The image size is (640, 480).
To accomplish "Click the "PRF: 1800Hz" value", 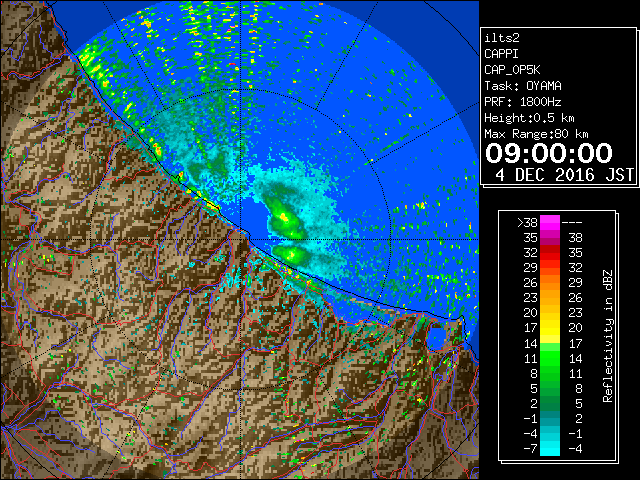I will pyautogui.click(x=523, y=102).
